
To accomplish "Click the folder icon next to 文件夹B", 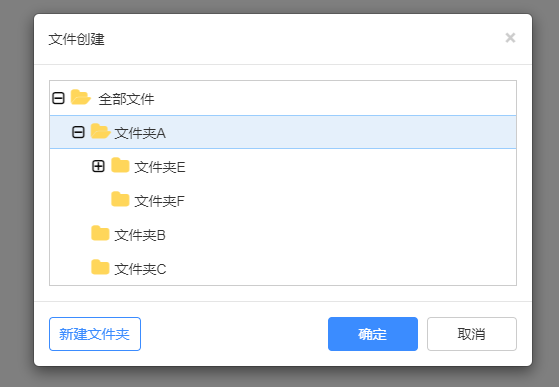I will [100, 234].
